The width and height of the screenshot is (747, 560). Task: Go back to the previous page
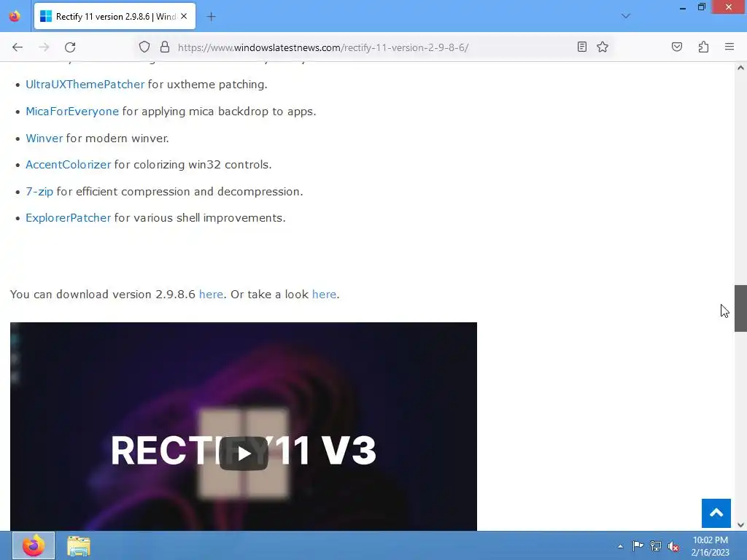(x=18, y=47)
